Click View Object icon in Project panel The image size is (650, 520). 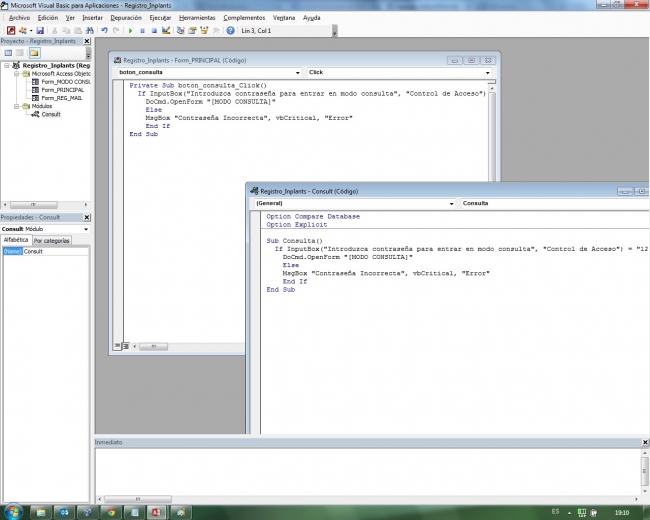(20, 53)
